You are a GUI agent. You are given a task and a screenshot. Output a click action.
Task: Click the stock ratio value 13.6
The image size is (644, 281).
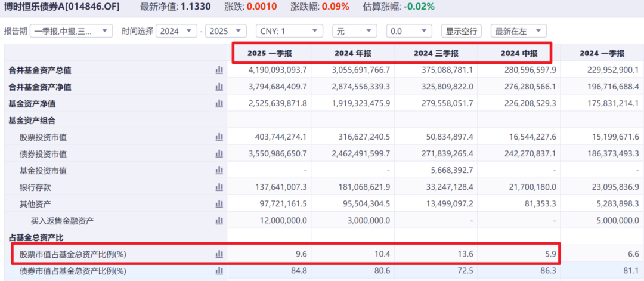[466, 254]
